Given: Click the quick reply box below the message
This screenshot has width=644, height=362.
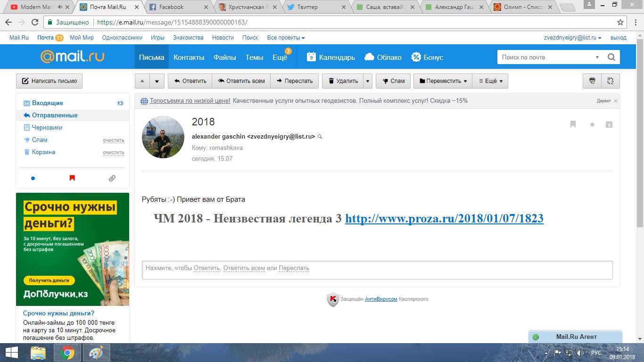Looking at the screenshot, I should pos(377,270).
